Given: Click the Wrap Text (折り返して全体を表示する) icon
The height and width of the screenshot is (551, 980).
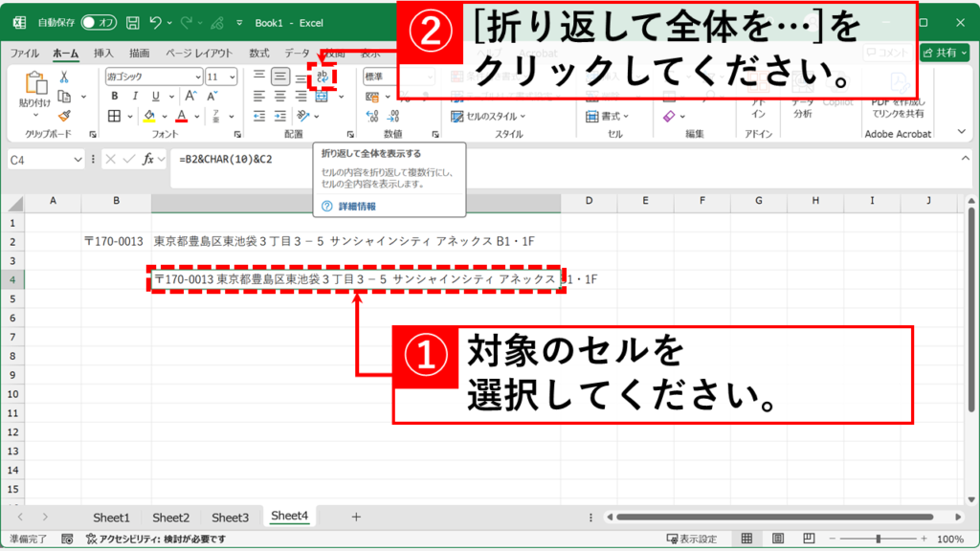Looking at the screenshot, I should 322,77.
